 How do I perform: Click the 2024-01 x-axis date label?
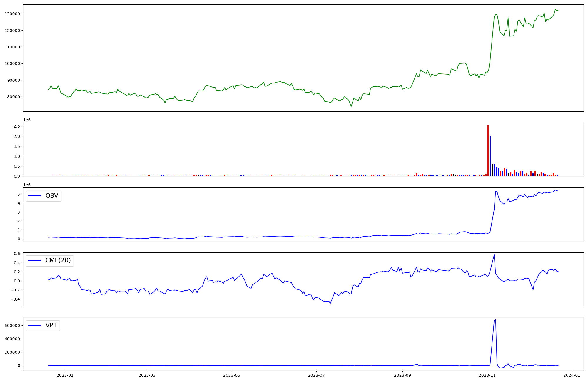pos(572,375)
